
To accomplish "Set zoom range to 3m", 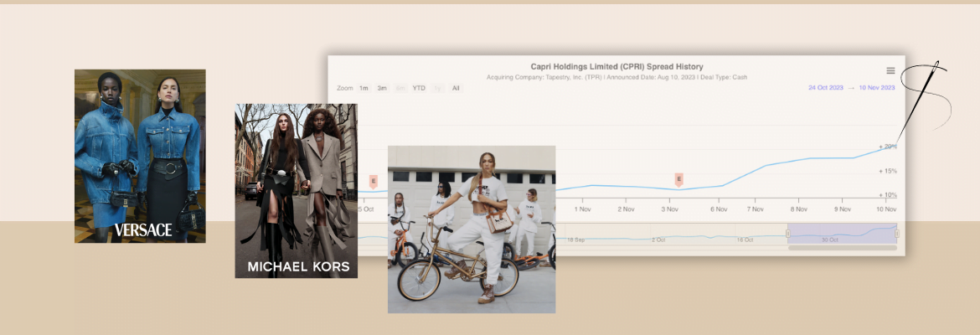I will (382, 88).
